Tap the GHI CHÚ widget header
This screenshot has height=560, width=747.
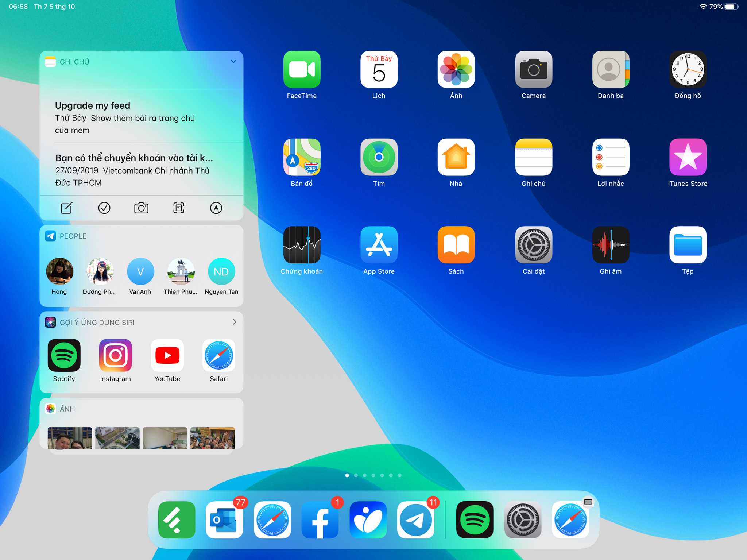click(x=142, y=62)
